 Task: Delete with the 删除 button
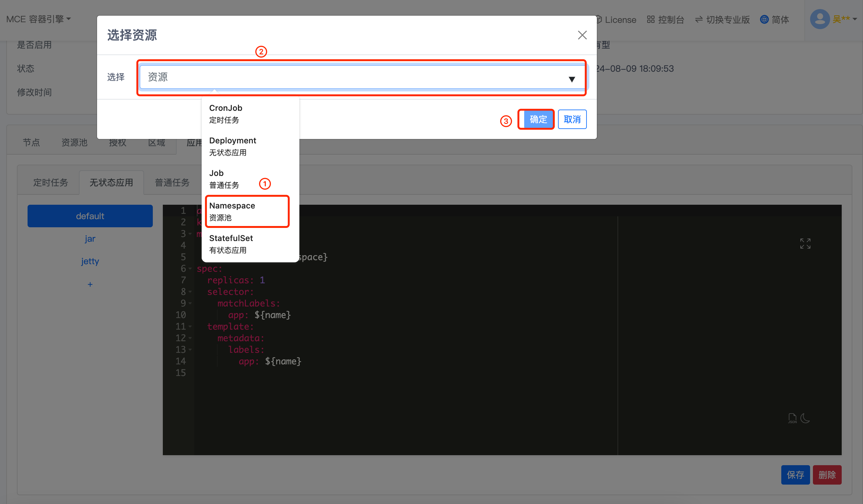click(x=827, y=475)
